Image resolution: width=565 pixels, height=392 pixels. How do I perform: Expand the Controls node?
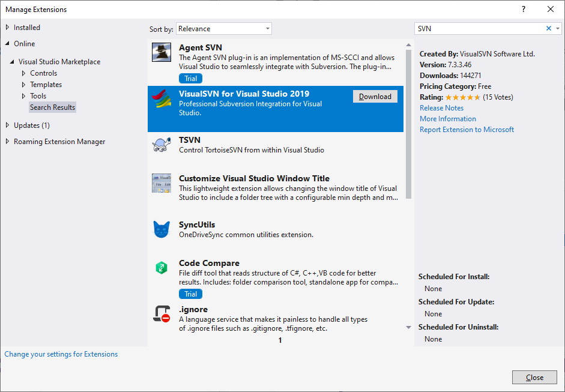tap(24, 73)
